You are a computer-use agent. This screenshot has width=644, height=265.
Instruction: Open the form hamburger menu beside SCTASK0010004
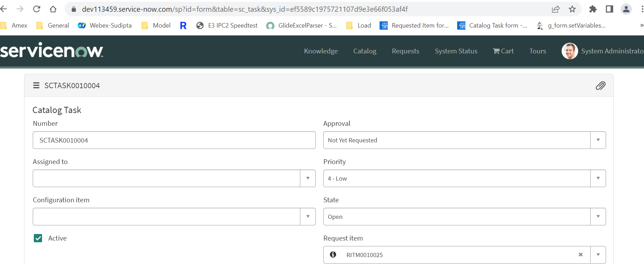pos(36,85)
